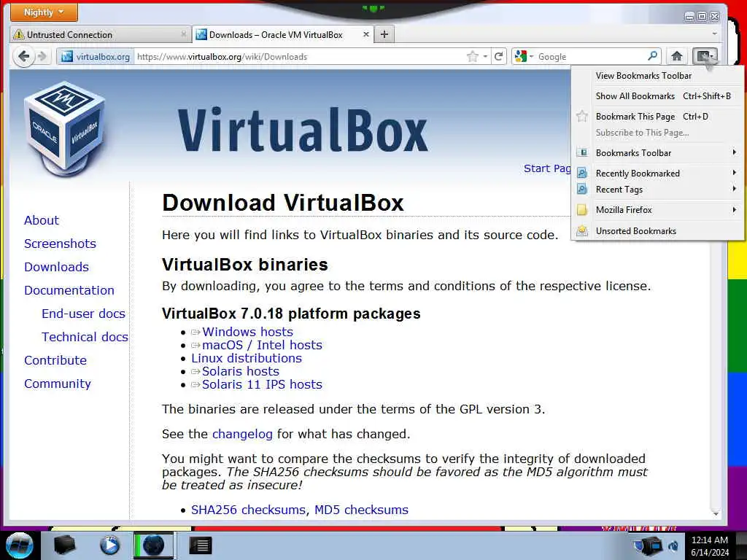Open the Screenshots sidebar link

60,244
